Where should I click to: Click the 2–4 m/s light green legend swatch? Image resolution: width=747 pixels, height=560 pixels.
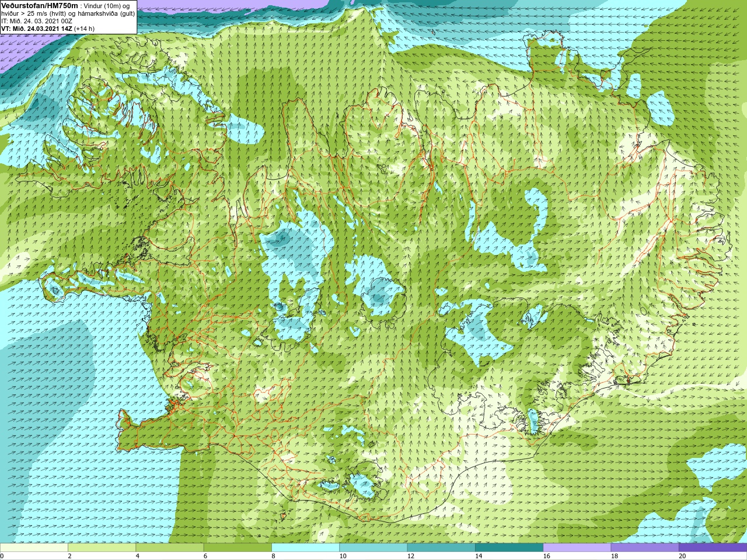point(102,548)
